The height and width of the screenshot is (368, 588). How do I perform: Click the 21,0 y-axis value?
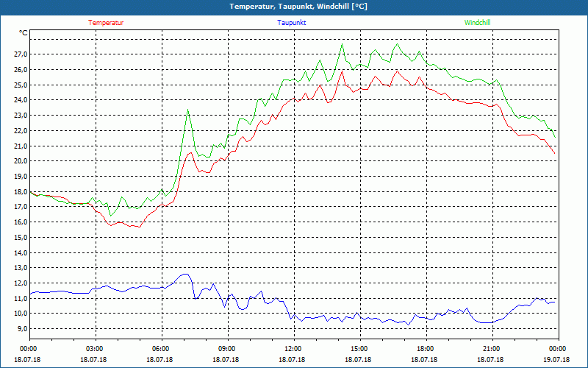pos(21,146)
